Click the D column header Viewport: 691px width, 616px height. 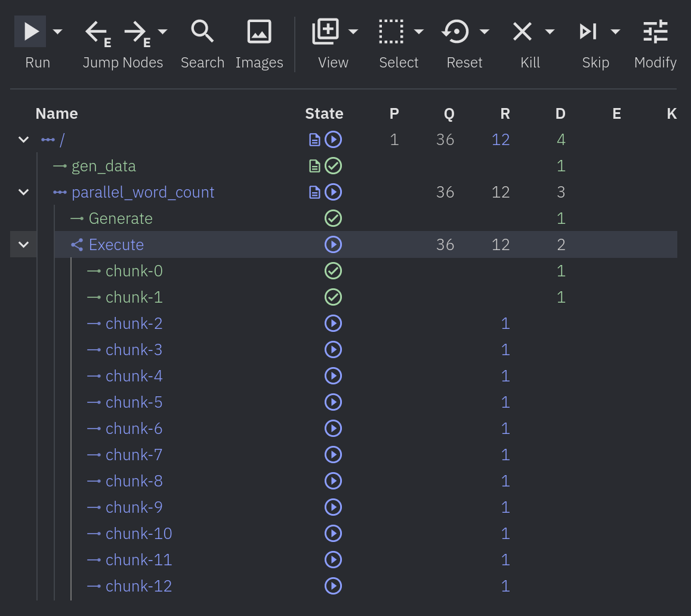coord(560,114)
